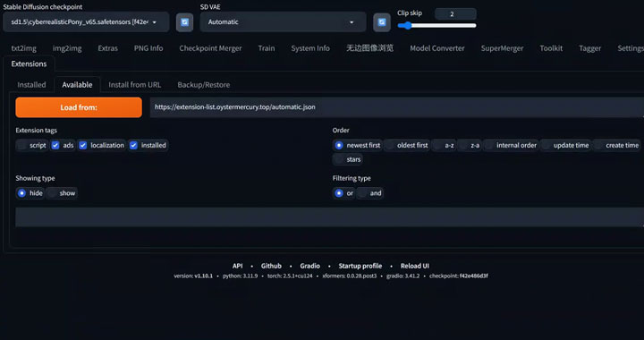Viewport: 644px width, 340px height.
Task: Click the extension index URL field
Action: [397, 107]
